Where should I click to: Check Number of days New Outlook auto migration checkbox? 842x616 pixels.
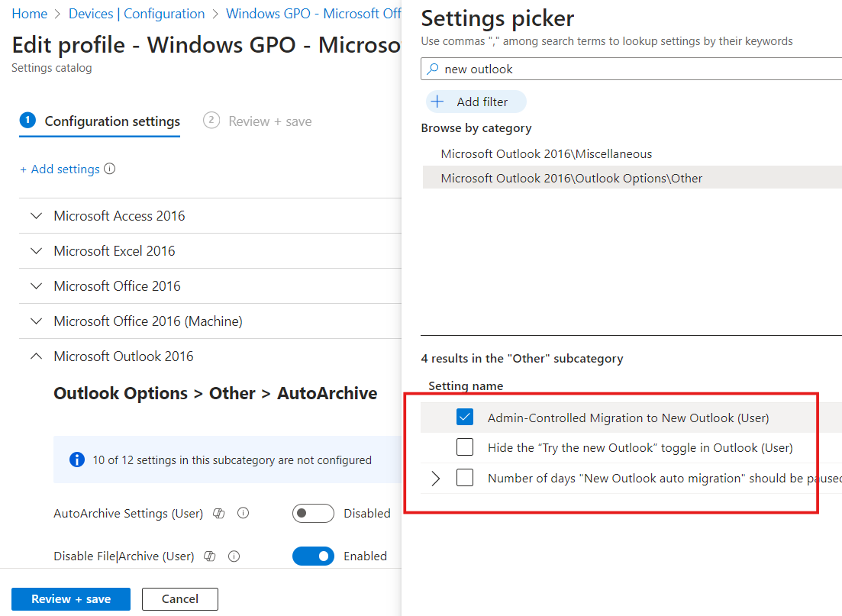pyautogui.click(x=465, y=477)
